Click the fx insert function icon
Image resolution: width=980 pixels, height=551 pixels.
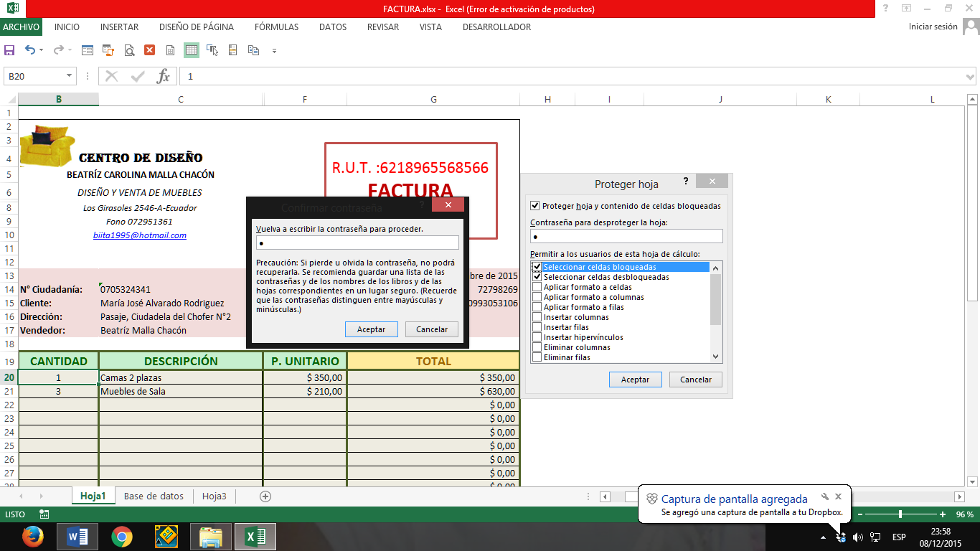164,76
